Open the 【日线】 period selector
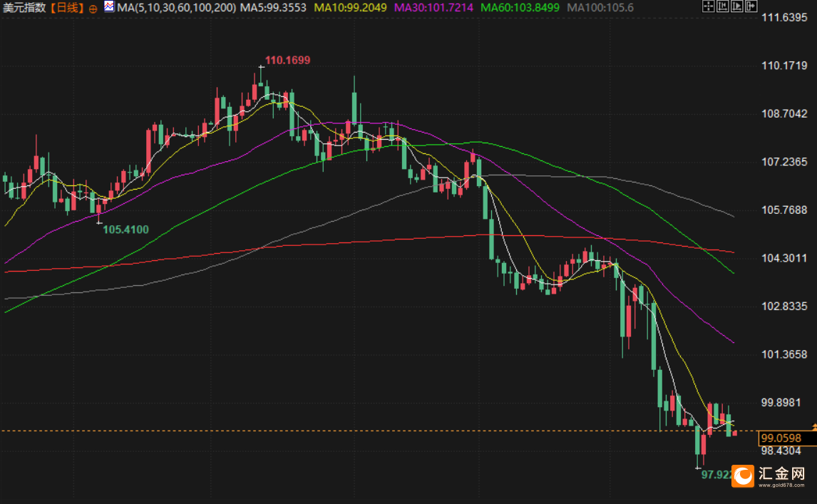817x504 pixels. [67, 8]
